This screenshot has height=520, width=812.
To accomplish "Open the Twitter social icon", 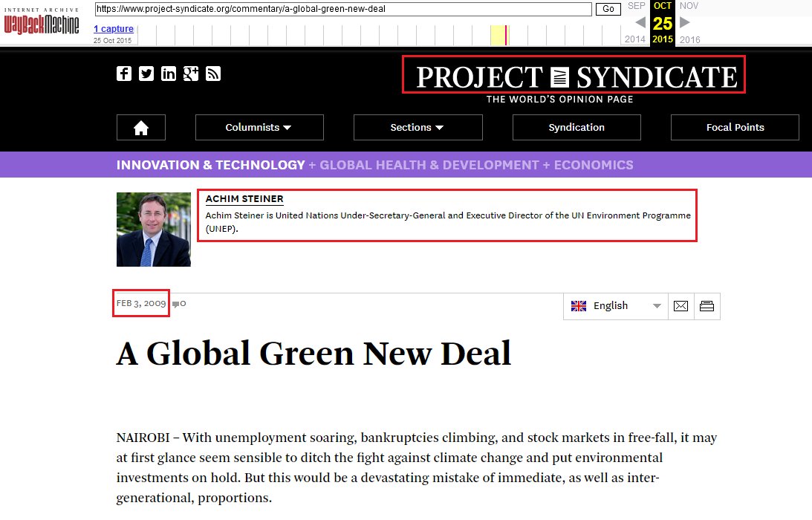I will tap(146, 74).
